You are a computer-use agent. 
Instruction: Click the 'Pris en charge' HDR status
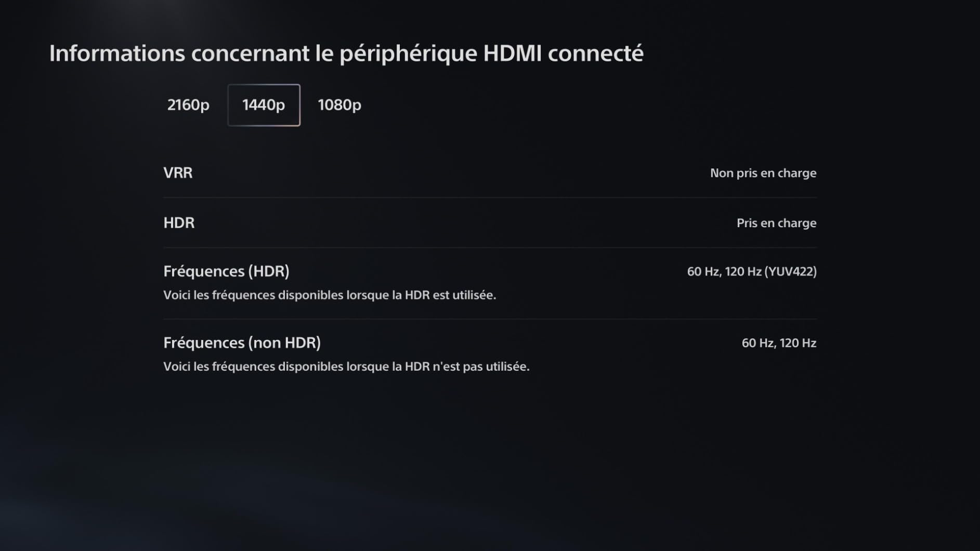coord(776,223)
